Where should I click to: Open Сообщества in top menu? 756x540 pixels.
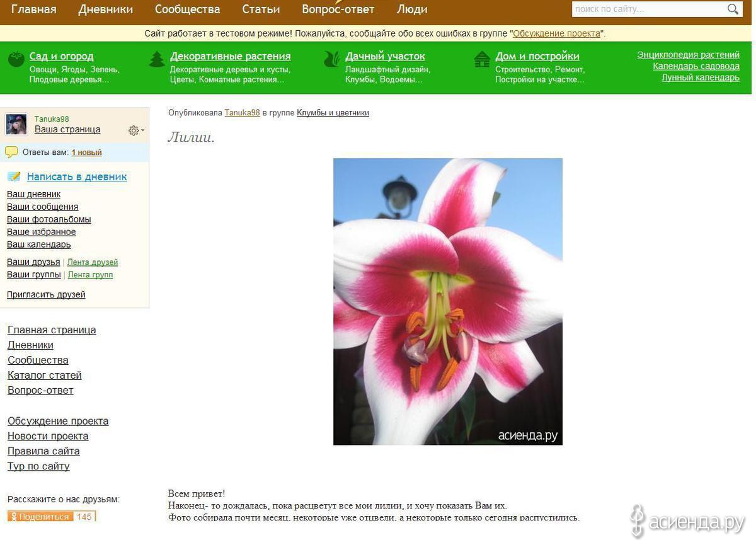[x=187, y=9]
